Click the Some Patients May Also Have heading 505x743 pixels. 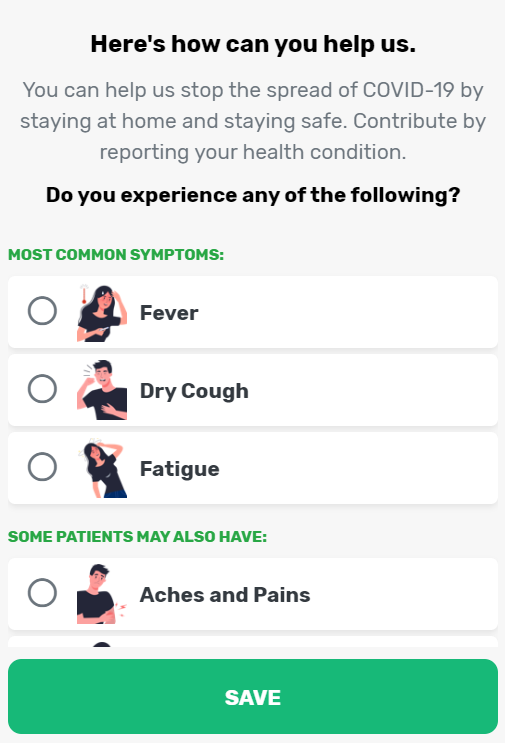click(137, 536)
